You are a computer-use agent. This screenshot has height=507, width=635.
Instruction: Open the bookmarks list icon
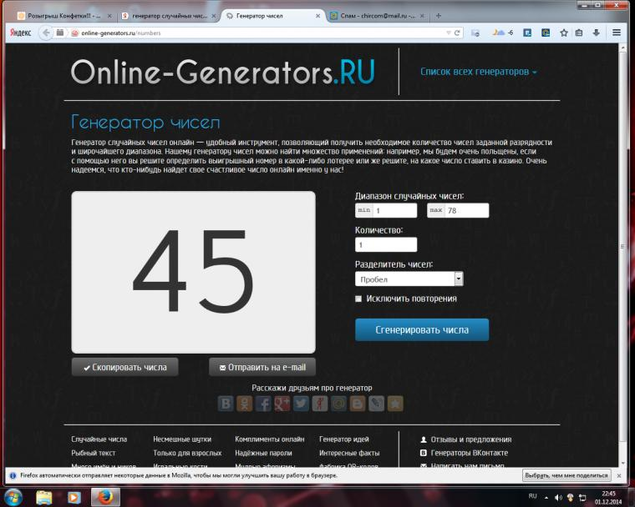(x=579, y=33)
